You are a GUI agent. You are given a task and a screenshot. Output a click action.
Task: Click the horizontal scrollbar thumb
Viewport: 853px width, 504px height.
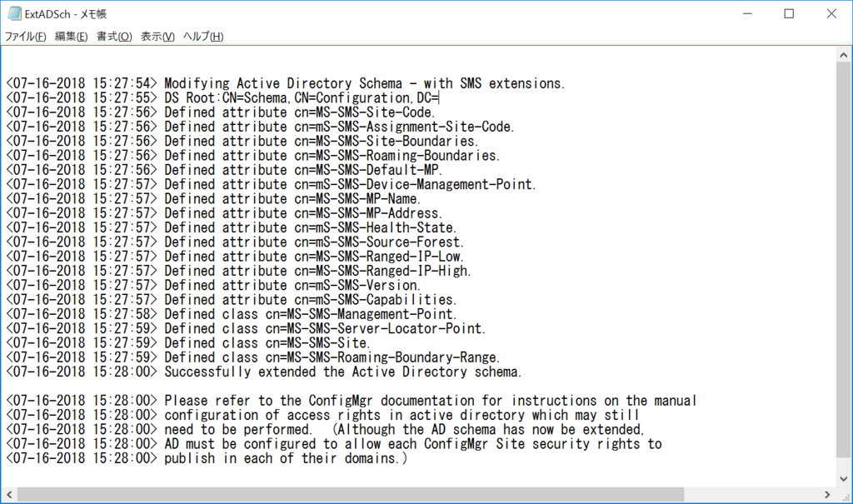coord(351,494)
